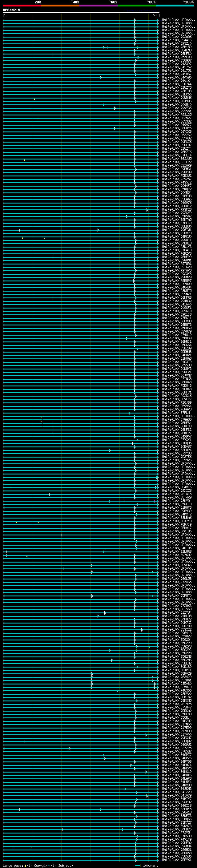Select hit UniRef100_Q41752
Screen dimensions: 197x868
pyautogui.click(x=177, y=67)
